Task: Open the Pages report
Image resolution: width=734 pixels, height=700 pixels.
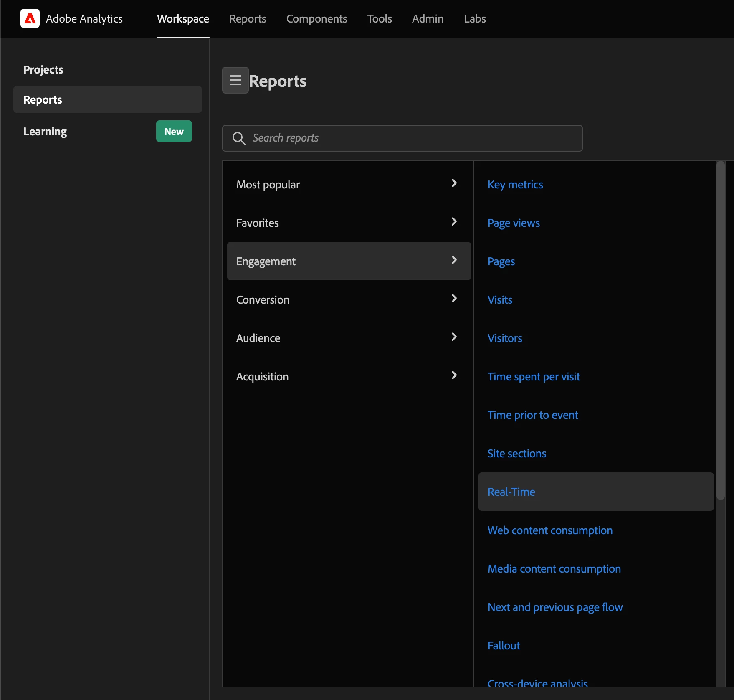Action: 501,261
